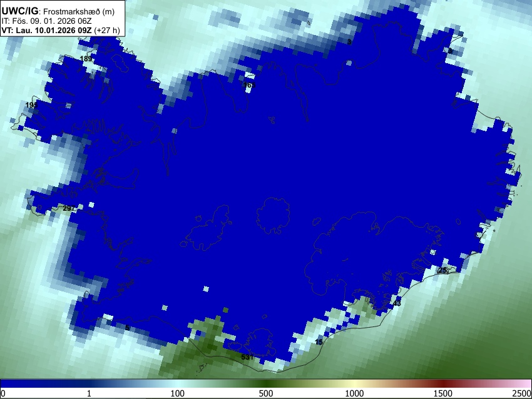Click the color scale tick label '0'

pos(3,393)
